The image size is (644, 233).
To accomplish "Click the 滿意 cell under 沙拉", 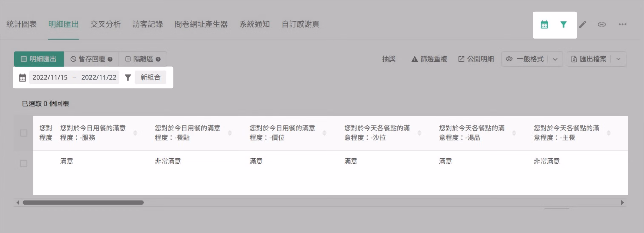I will [x=351, y=161].
